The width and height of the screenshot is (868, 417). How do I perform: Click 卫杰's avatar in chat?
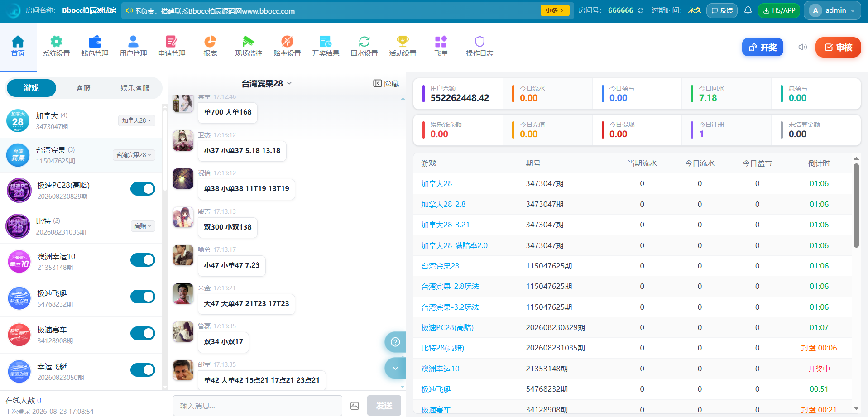(x=183, y=140)
